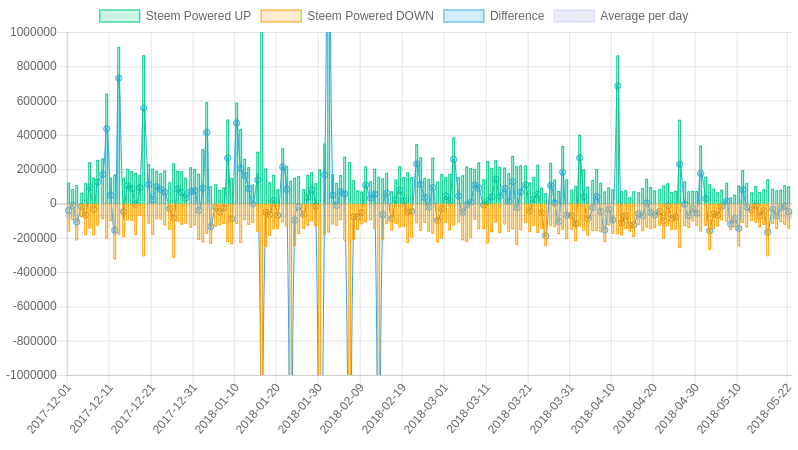Click the 2018-03-31 date label

pyautogui.click(x=552, y=409)
